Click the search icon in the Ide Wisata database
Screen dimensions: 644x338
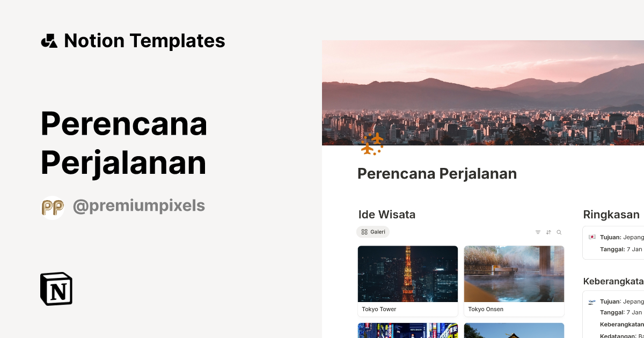[x=559, y=232]
